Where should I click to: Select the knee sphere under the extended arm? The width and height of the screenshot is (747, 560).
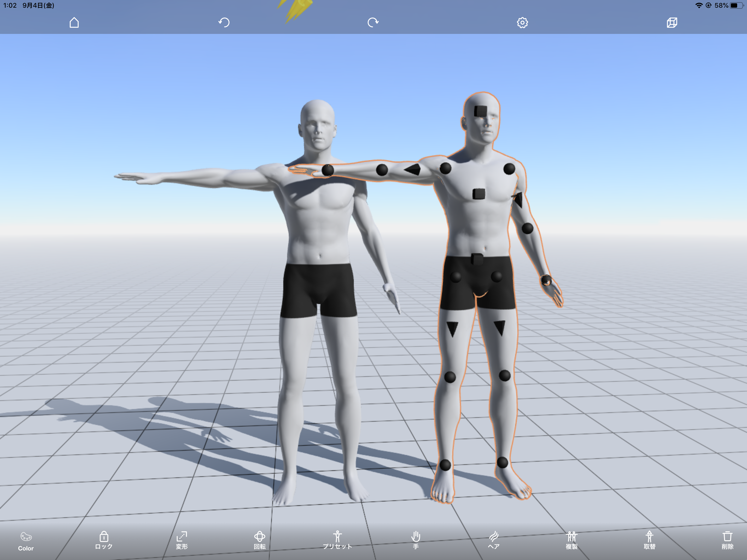pos(450,377)
